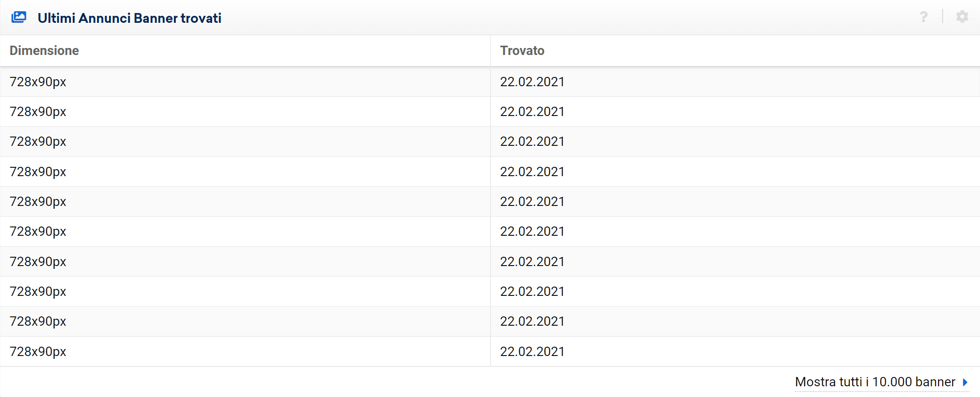Viewport: 980px width, 397px height.
Task: Click the sixth row's 22.02.2021 date
Action: pos(532,232)
